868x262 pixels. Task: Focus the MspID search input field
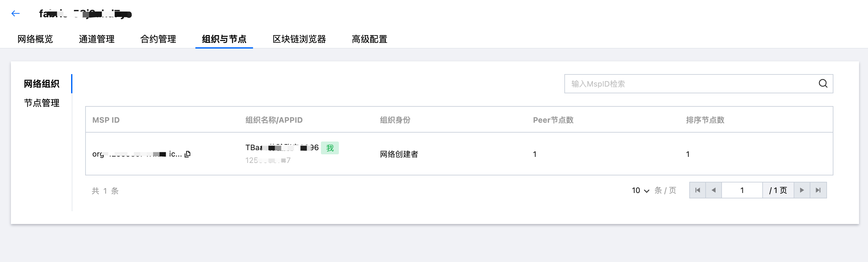691,84
